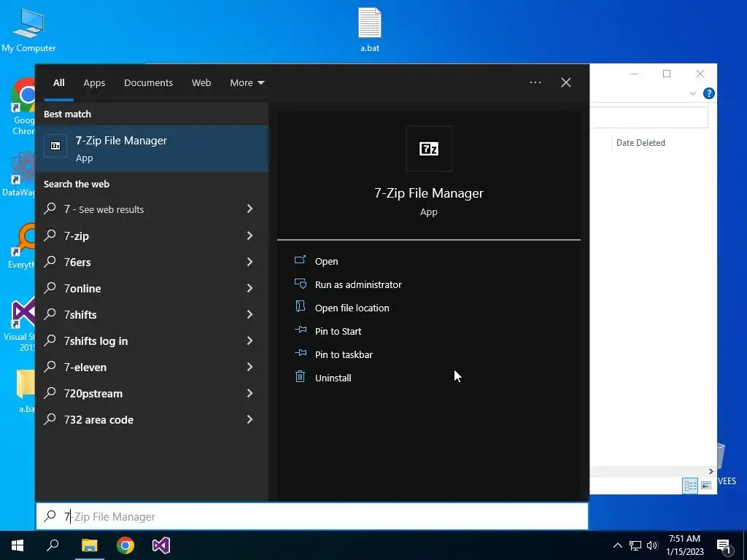
Task: Expand the 7-zip web suggestion arrow
Action: [x=249, y=236]
